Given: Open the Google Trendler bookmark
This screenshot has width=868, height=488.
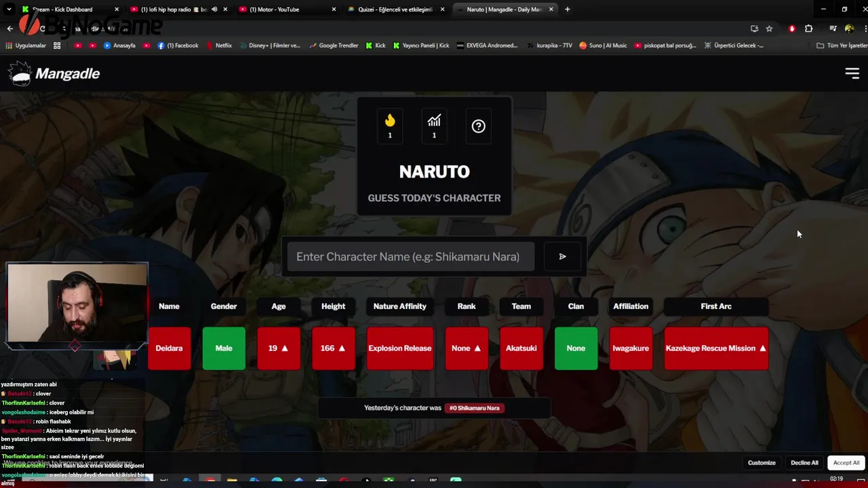Looking at the screenshot, I should [x=334, y=45].
